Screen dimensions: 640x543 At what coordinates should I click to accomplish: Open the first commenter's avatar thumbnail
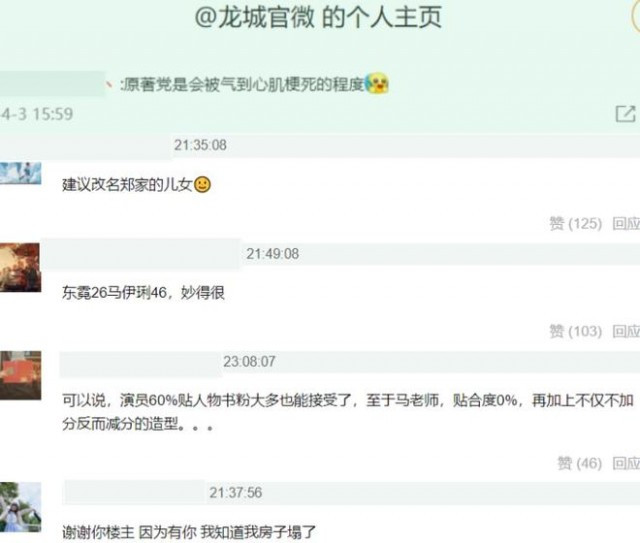coord(20,173)
